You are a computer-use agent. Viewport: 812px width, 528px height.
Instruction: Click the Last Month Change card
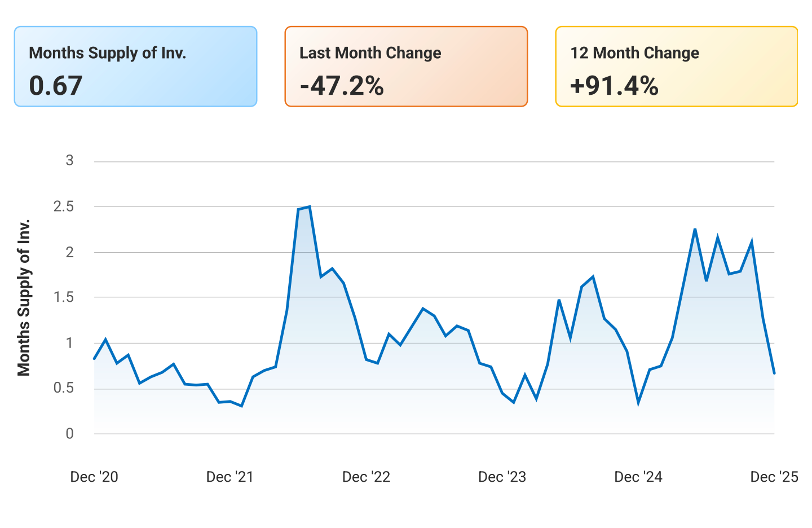pos(407,66)
